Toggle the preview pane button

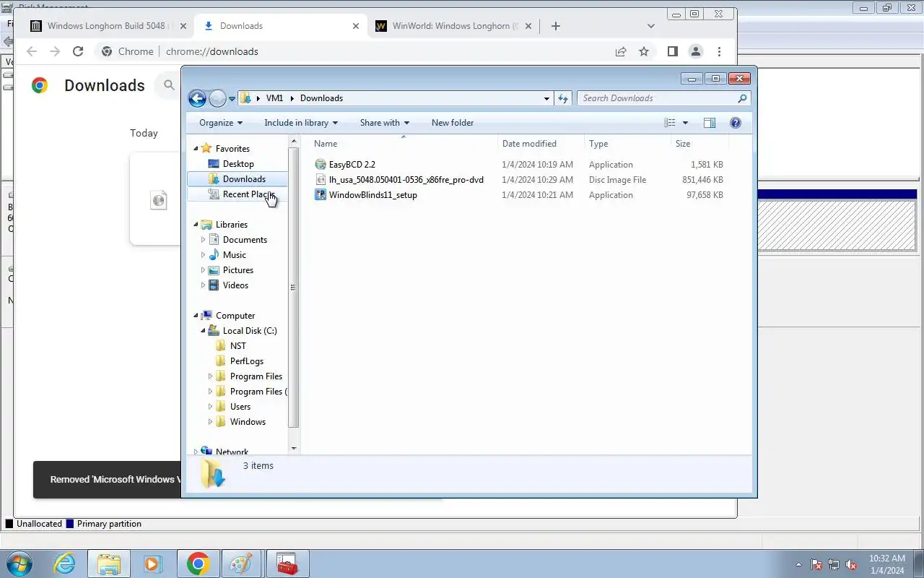pos(710,123)
